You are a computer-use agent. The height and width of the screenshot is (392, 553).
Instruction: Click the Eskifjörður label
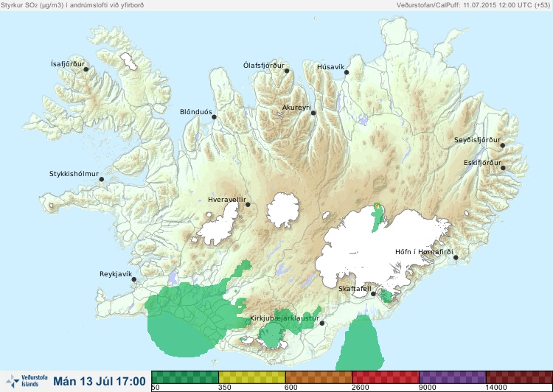click(482, 163)
